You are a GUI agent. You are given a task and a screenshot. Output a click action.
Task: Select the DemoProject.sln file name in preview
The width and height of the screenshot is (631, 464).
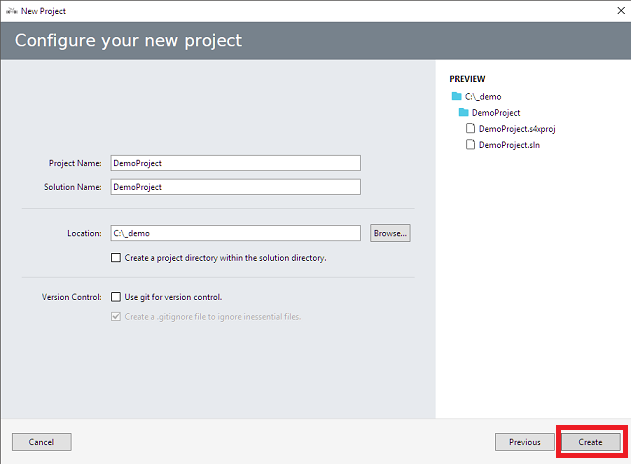click(509, 145)
